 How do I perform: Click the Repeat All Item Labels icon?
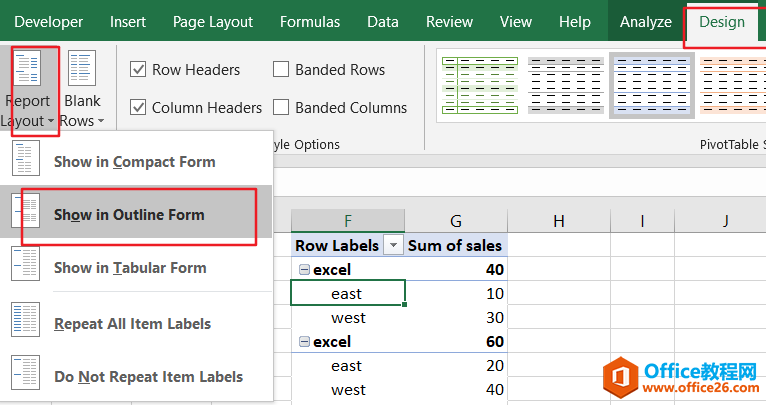26,324
